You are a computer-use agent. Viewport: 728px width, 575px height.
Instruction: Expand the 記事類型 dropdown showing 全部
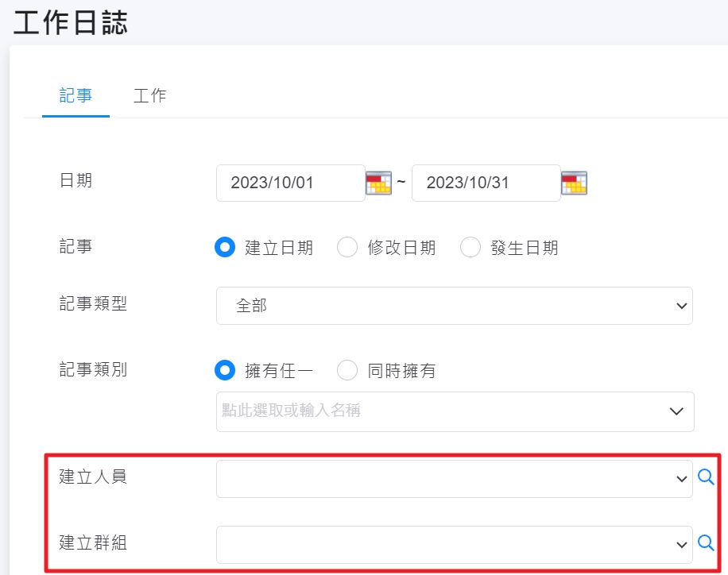pyautogui.click(x=454, y=306)
